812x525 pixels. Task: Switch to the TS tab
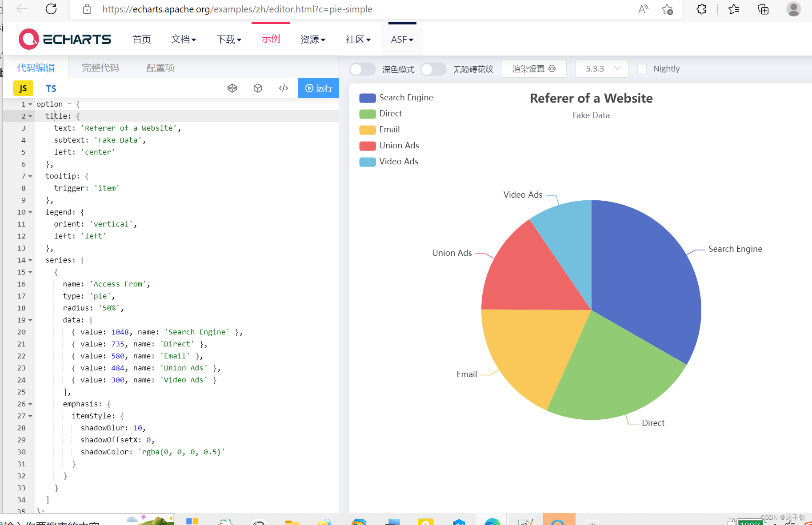pos(51,88)
